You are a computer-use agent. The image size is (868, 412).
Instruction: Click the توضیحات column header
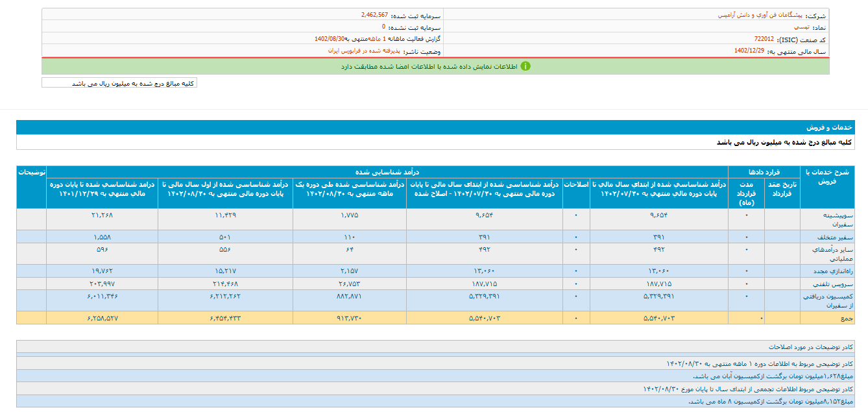[x=31, y=173]
